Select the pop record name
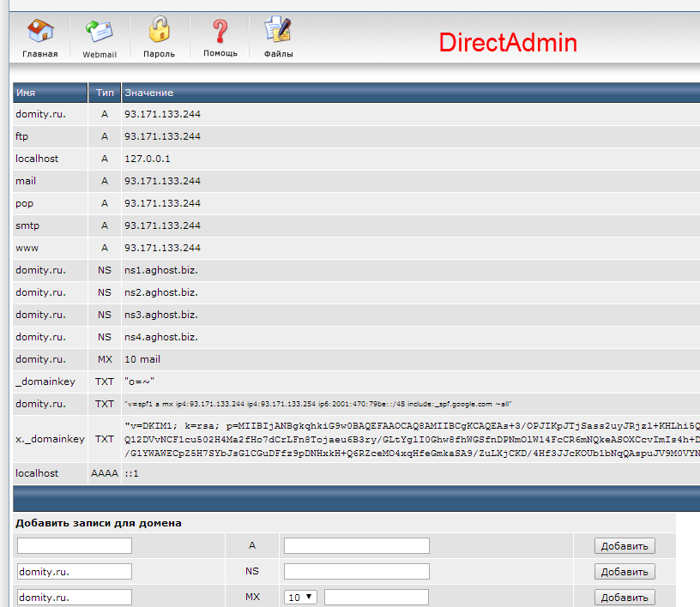This screenshot has width=700, height=607. [25, 203]
